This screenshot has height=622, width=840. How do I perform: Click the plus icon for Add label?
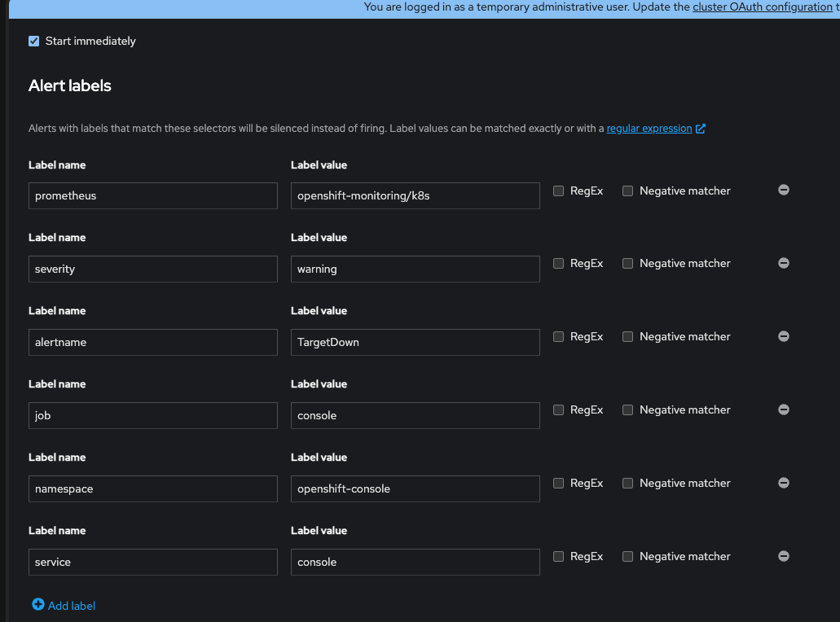(x=37, y=605)
